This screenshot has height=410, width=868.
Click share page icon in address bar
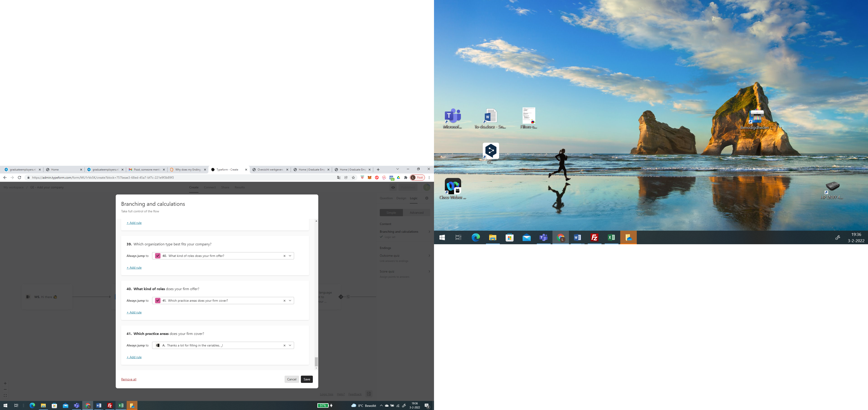point(346,178)
